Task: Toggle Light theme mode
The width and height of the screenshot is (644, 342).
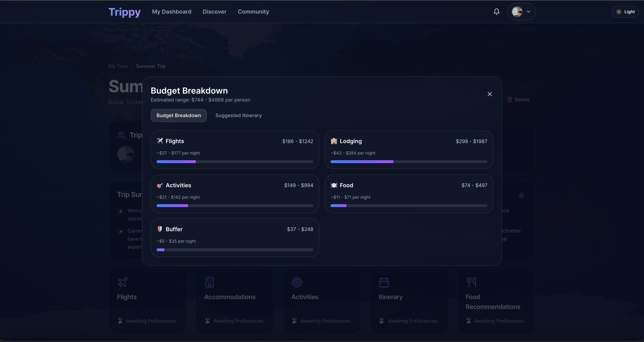Action: [x=625, y=12]
